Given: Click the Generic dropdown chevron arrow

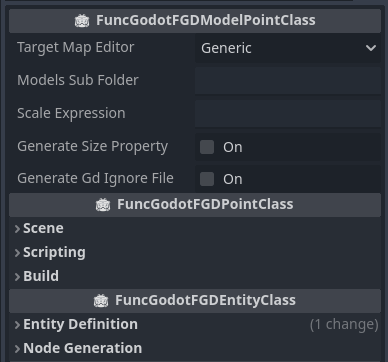Looking at the screenshot, I should point(371,48).
